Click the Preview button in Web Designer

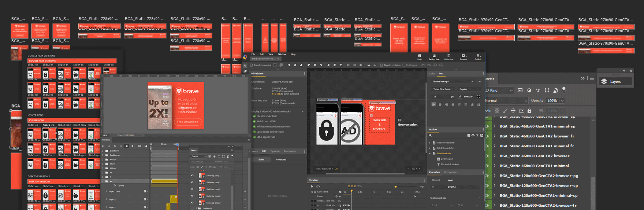click(x=464, y=57)
